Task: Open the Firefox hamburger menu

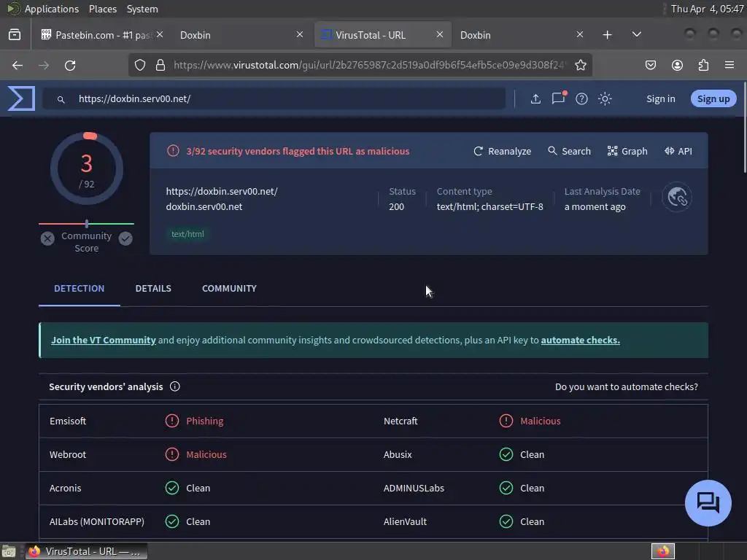Action: 729,65
